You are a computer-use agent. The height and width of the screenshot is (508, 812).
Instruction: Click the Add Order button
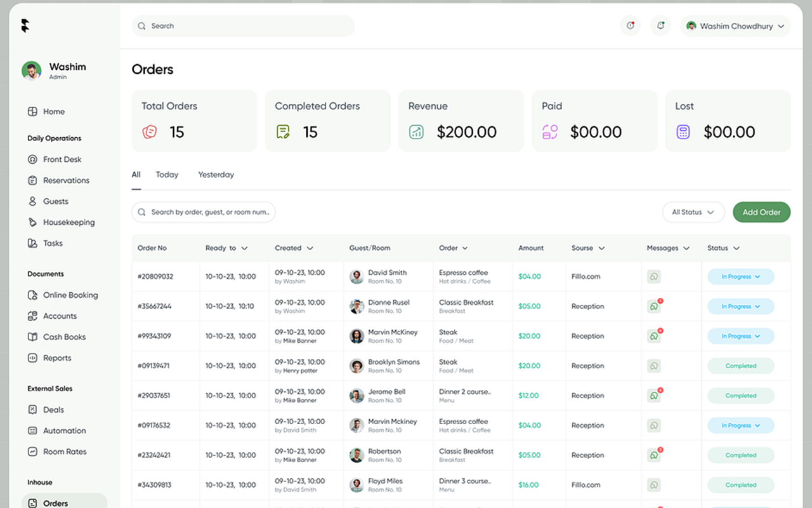click(761, 212)
